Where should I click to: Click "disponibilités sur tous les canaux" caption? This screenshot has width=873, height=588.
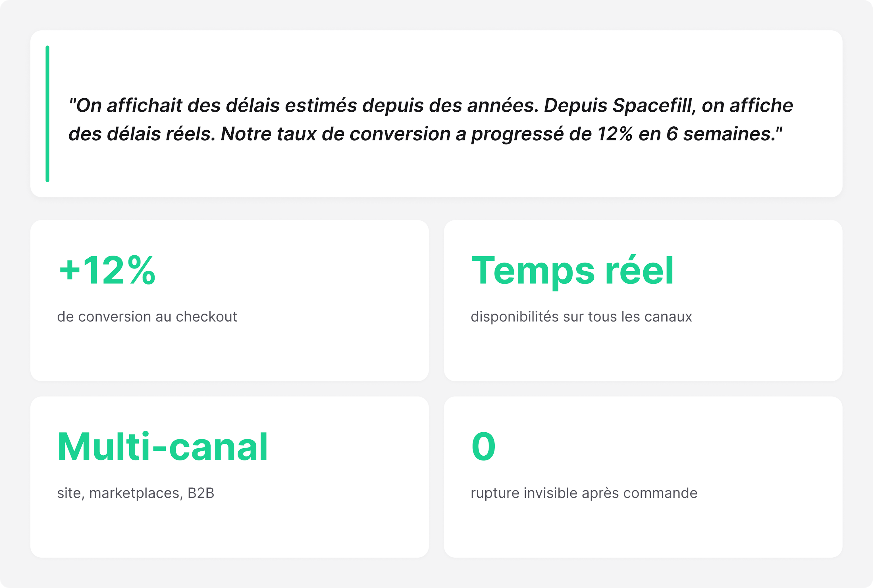[581, 317]
